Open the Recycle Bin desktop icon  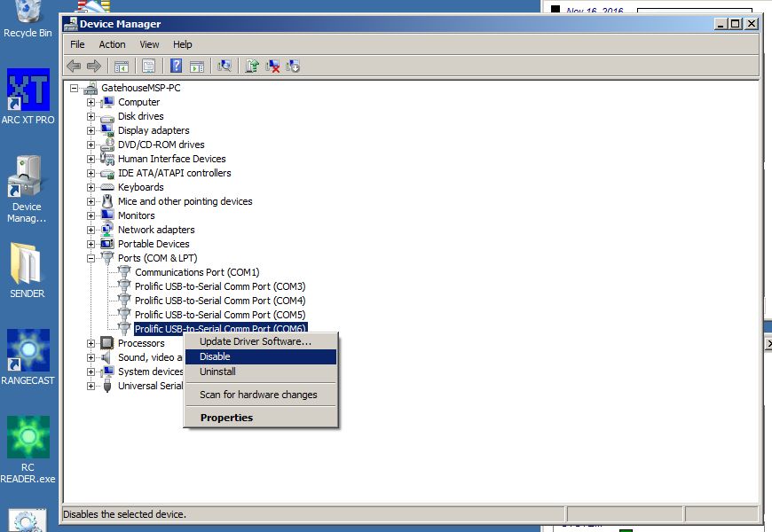coord(28,20)
